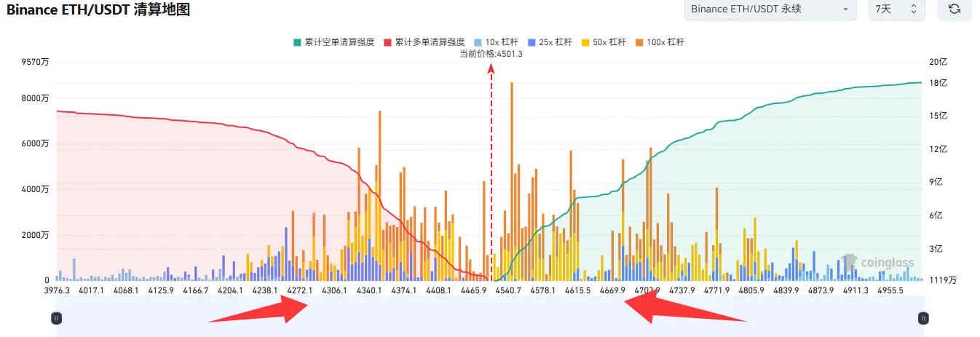Viewport: 980px width, 337px height.
Task: Open the 7天 time range selector
Action: pos(897,9)
